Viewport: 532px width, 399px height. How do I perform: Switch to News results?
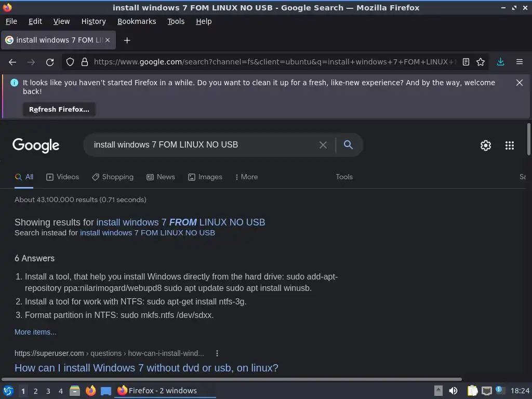pyautogui.click(x=161, y=177)
